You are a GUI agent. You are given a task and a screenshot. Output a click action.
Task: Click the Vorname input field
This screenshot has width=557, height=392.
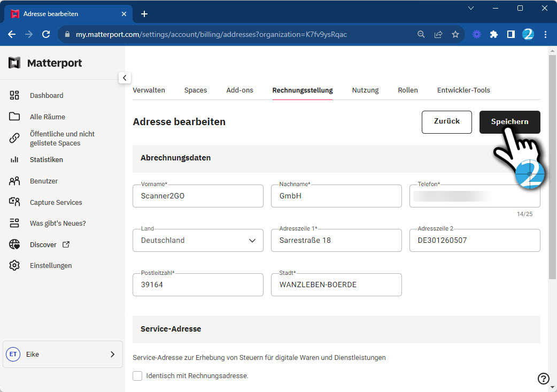(x=198, y=196)
